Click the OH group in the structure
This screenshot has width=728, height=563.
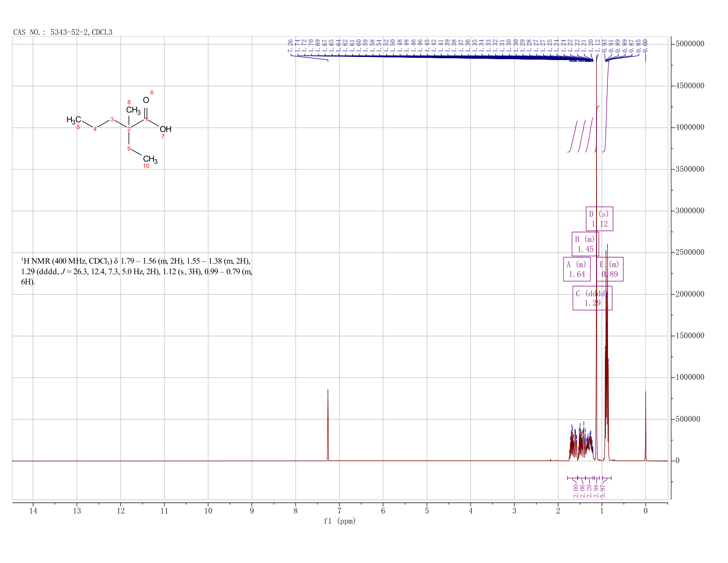pyautogui.click(x=165, y=129)
